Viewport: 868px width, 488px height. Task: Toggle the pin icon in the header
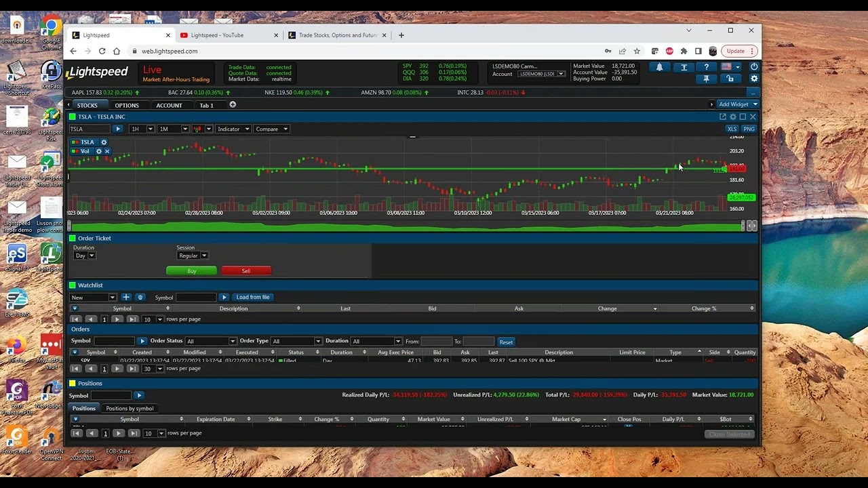pos(706,79)
